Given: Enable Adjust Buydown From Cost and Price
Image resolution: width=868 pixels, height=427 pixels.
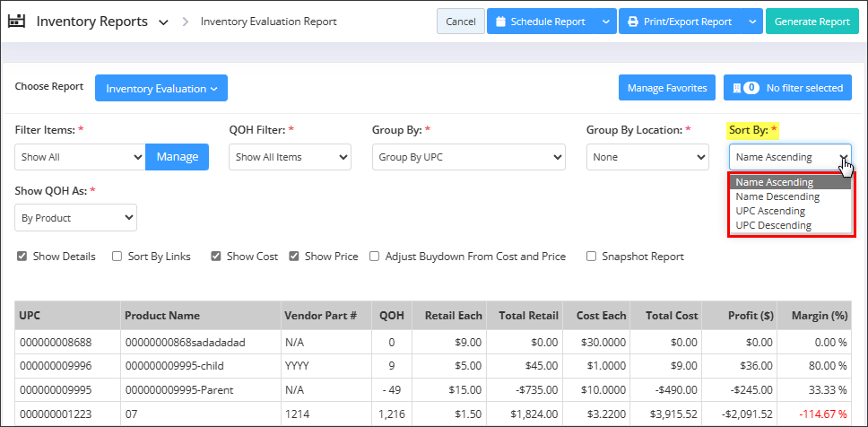Looking at the screenshot, I should (x=374, y=257).
